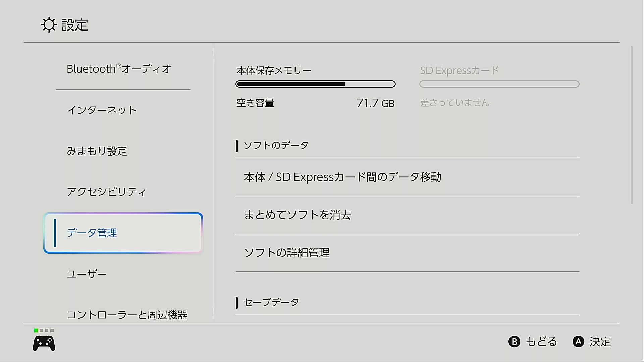Click the もどる back label

(x=541, y=342)
